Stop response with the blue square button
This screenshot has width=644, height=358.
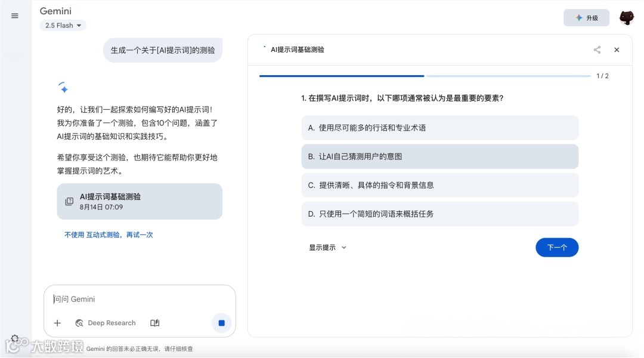pos(221,323)
